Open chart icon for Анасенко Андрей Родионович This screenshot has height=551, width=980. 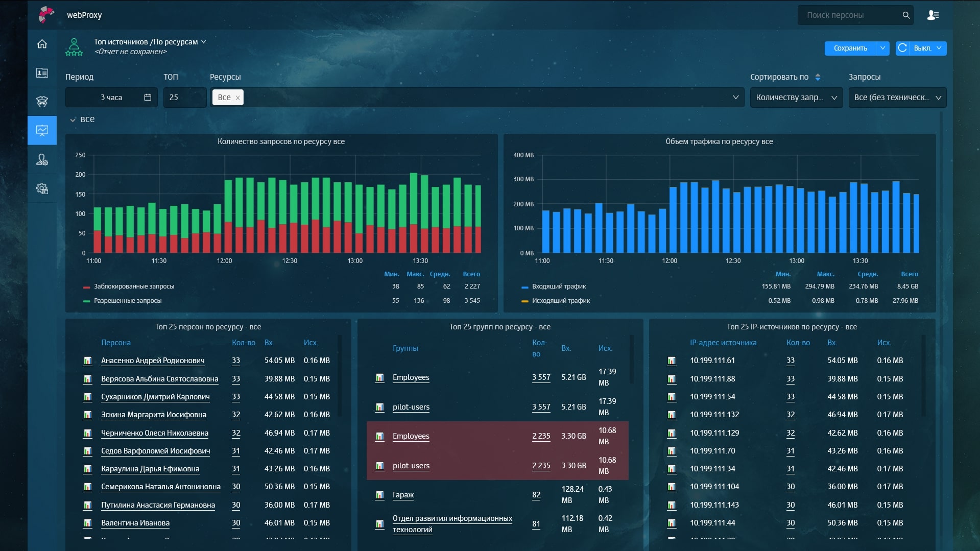tap(88, 361)
